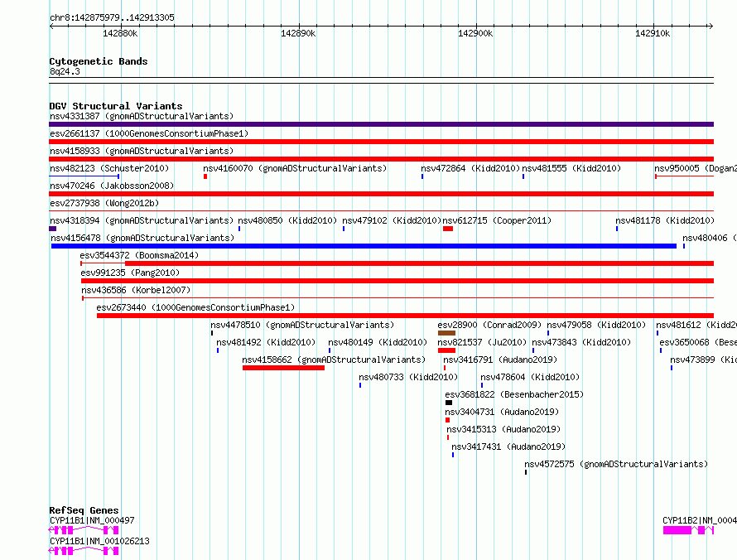Click nsv480406 variant label
737x560 pixels.
click(x=710, y=238)
